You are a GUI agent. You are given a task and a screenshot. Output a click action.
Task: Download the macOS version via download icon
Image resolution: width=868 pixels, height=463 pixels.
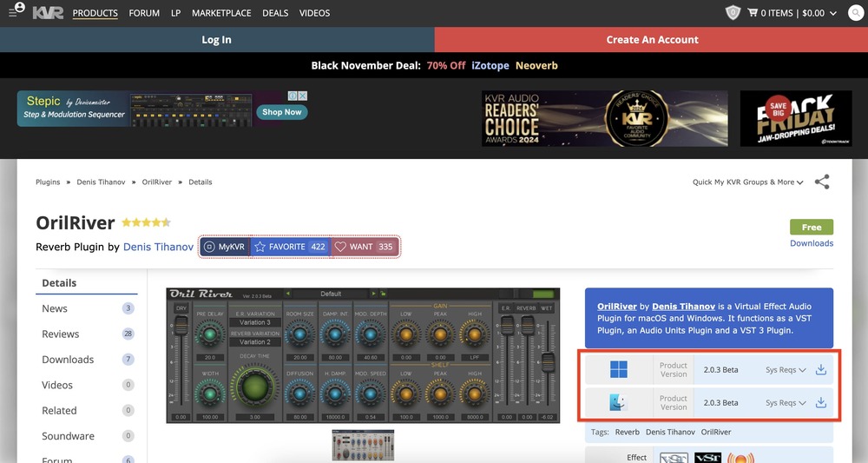point(821,403)
